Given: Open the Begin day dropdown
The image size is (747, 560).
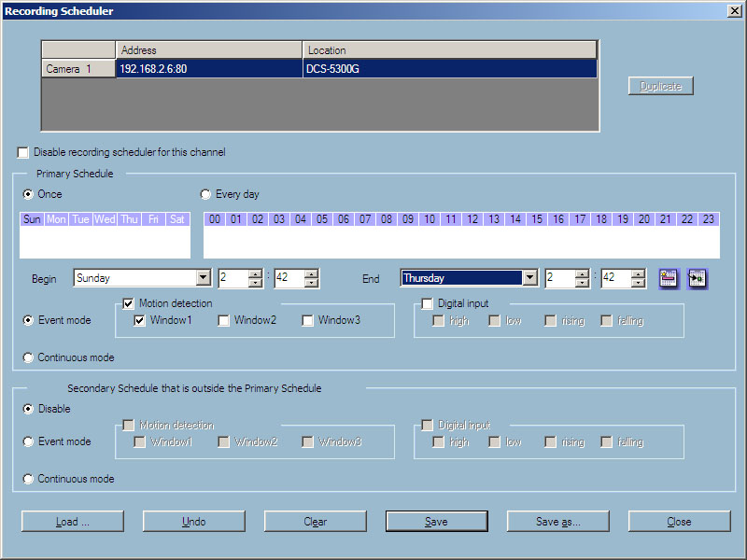Looking at the screenshot, I should point(204,278).
